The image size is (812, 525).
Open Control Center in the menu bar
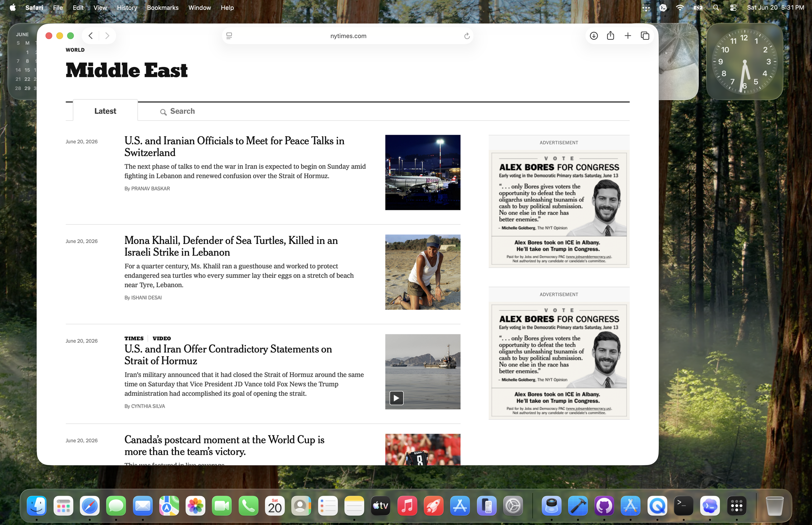pos(733,7)
